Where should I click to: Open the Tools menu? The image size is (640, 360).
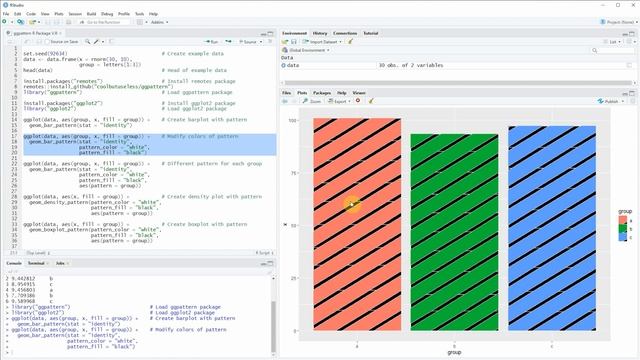coord(140,14)
